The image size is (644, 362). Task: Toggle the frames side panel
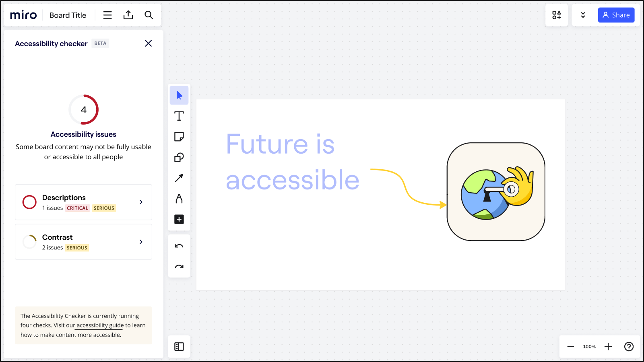tap(179, 346)
